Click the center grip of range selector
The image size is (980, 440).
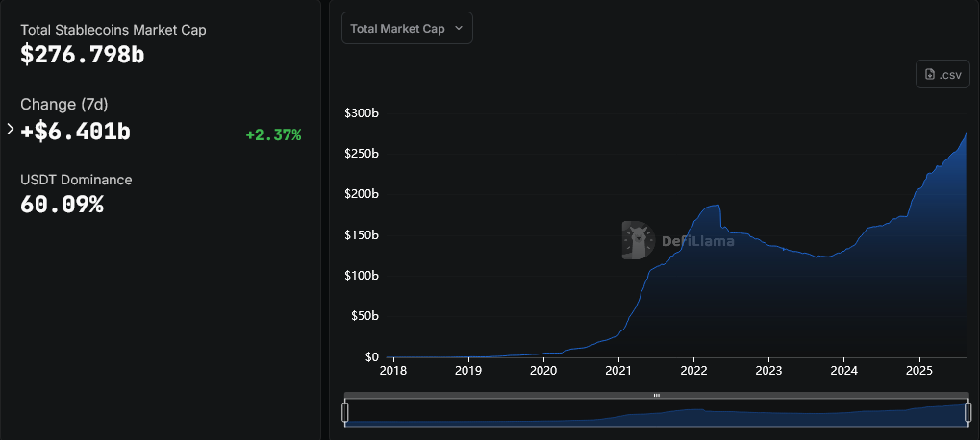pyautogui.click(x=656, y=395)
